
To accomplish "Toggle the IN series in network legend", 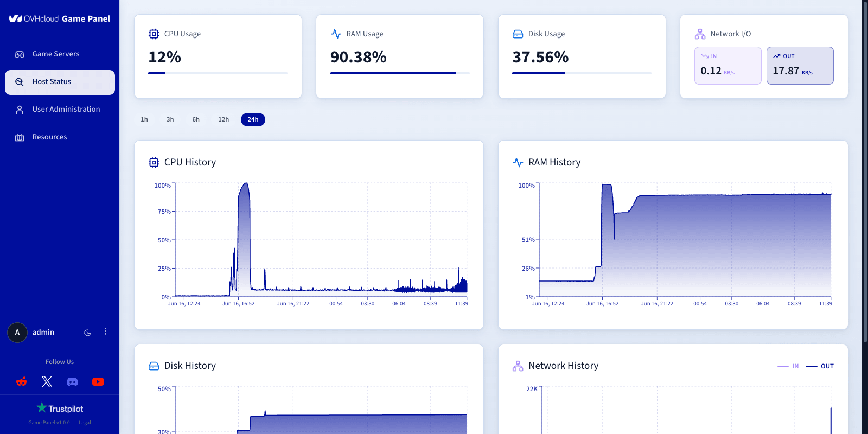I will tap(788, 366).
